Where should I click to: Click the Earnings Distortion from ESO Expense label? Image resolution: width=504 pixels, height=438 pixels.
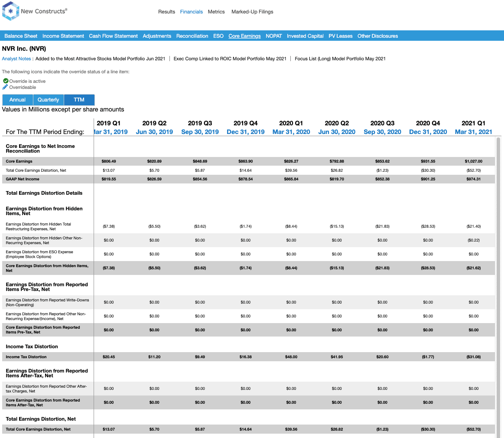[39, 254]
